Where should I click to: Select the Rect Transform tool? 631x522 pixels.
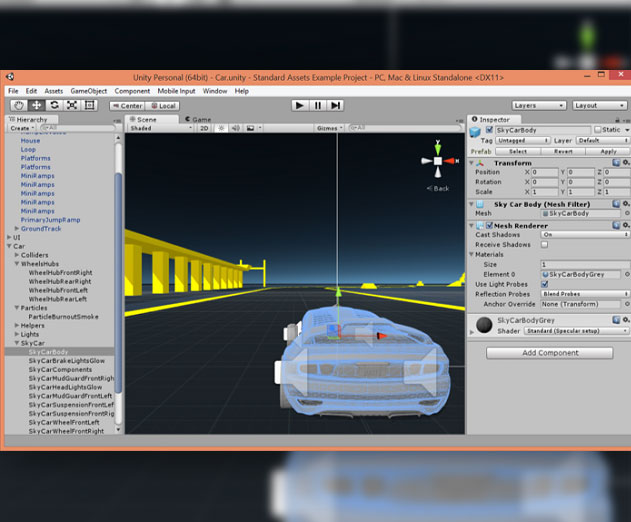pyautogui.click(x=89, y=105)
